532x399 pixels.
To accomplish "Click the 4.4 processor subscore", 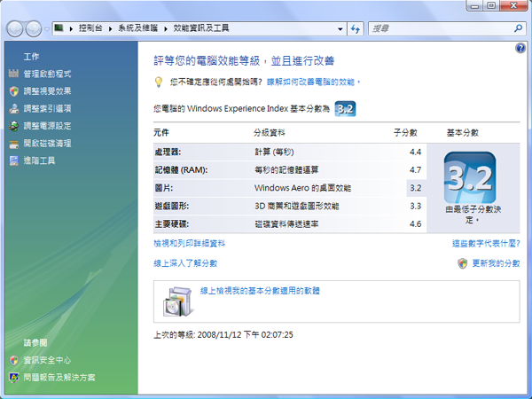I will pyautogui.click(x=415, y=152).
